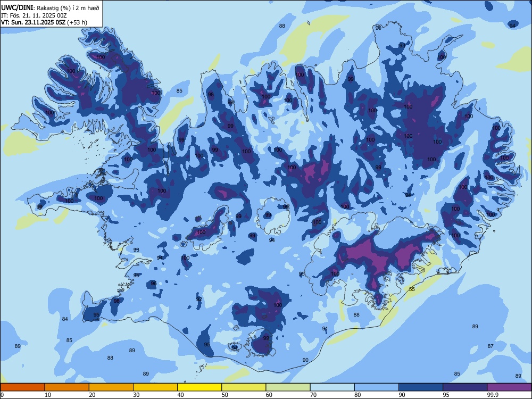Click the legend tick label "0"
532x399 pixels.
point(2,395)
